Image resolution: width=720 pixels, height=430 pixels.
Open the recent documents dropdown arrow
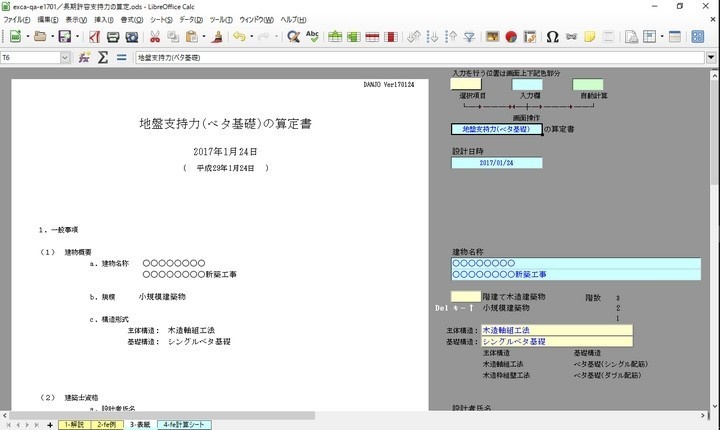pos(52,37)
